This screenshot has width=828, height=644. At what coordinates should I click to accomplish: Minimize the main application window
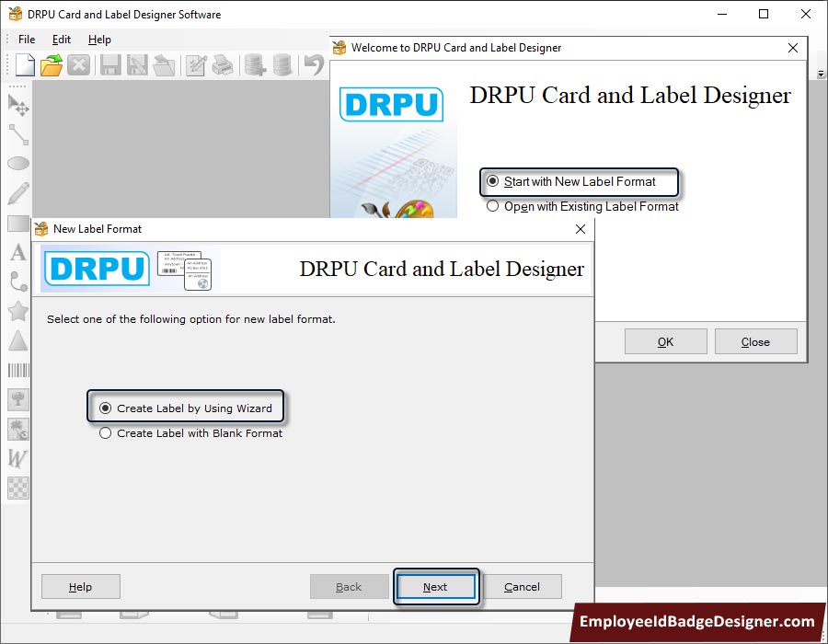(722, 14)
